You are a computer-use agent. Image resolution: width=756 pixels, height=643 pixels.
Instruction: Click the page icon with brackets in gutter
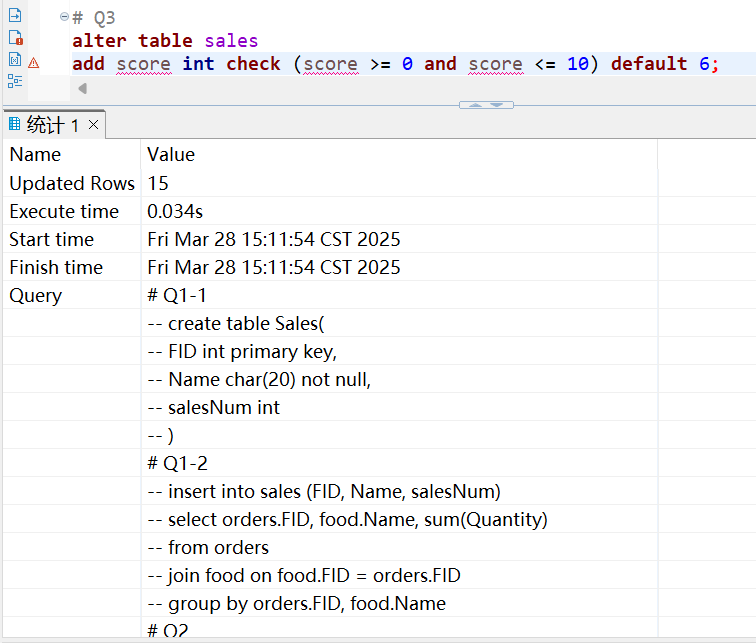(x=15, y=60)
